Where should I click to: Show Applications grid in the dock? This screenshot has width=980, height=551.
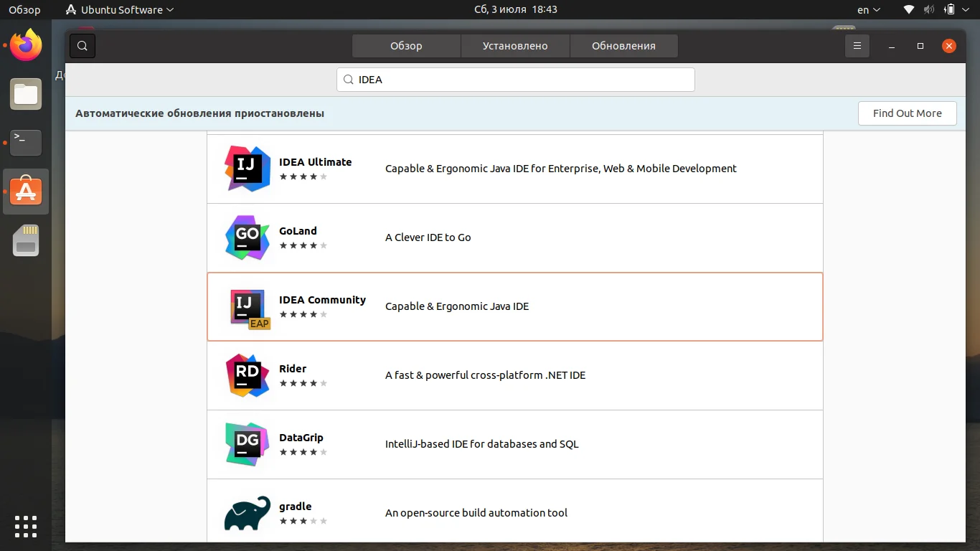[26, 526]
